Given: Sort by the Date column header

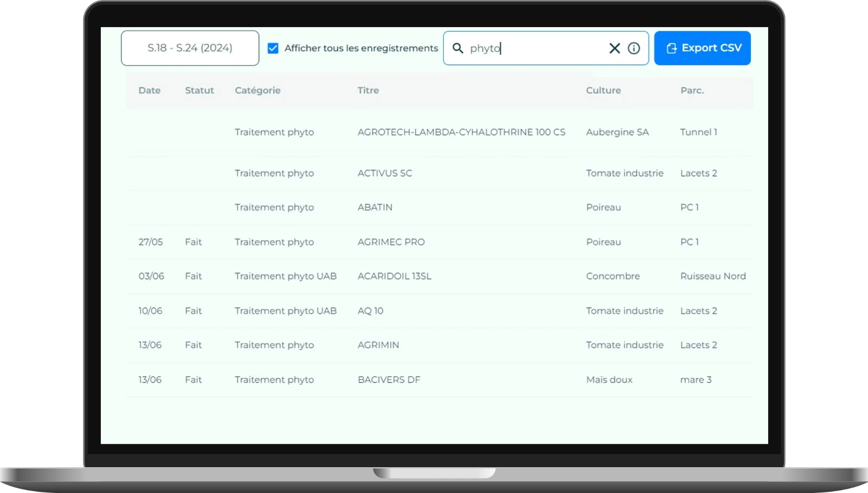Looking at the screenshot, I should pos(149,90).
